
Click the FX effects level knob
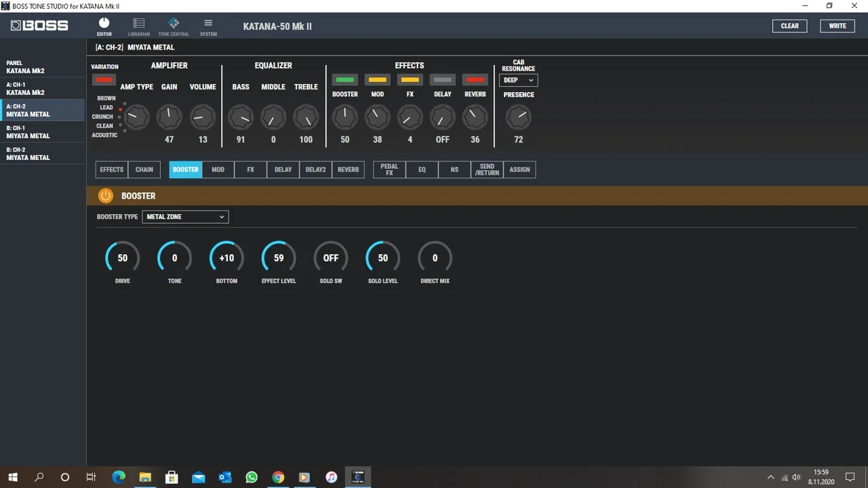(x=410, y=117)
